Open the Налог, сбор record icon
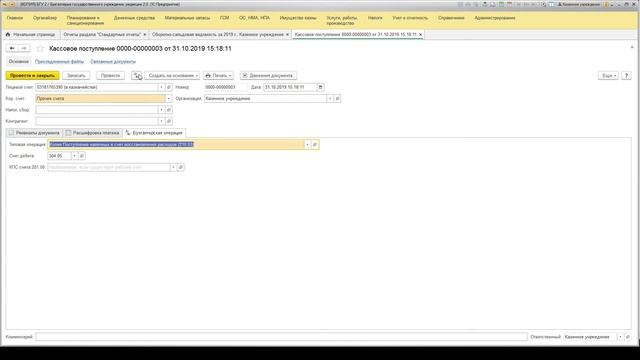 pos(169,110)
